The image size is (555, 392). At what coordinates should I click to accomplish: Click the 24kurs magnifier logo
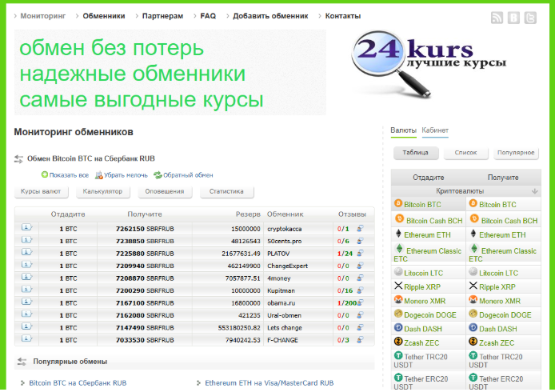(429, 64)
